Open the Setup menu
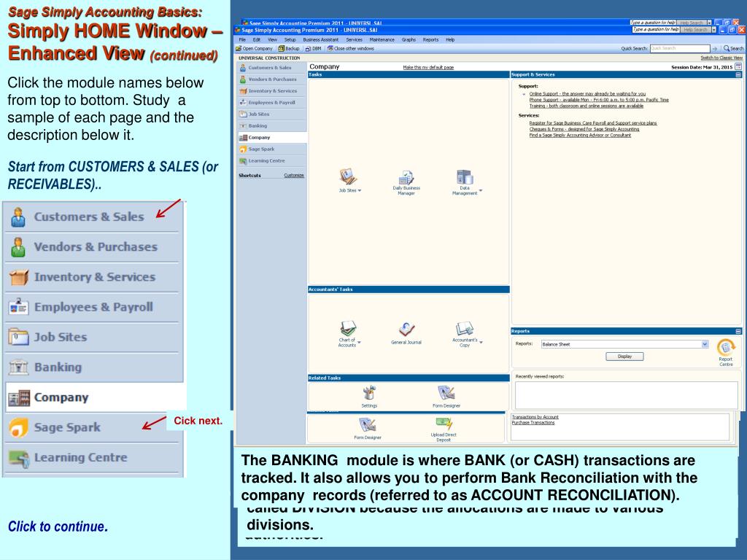This screenshot has width=747, height=560. click(x=290, y=40)
